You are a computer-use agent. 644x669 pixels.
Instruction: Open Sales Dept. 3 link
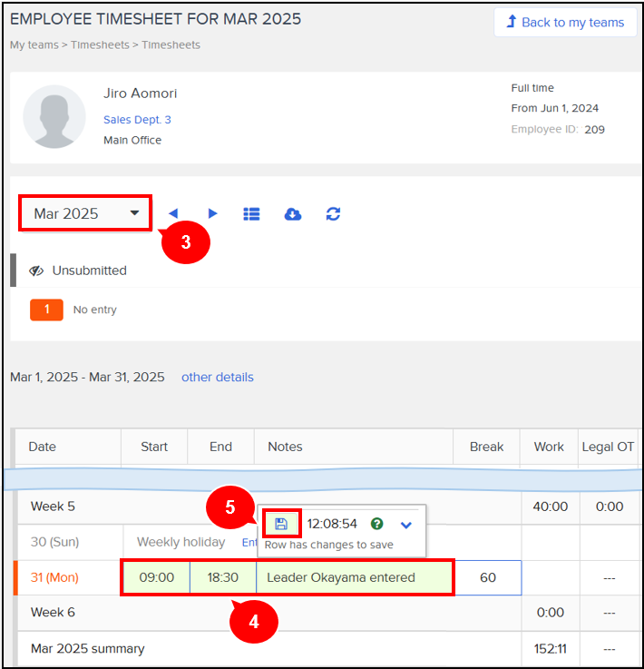(x=137, y=120)
